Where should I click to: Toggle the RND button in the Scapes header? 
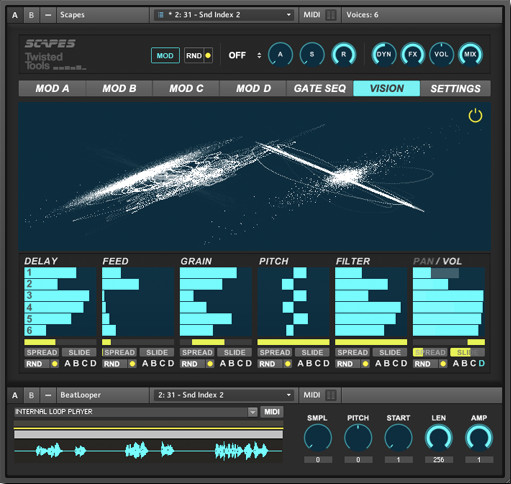coord(198,55)
